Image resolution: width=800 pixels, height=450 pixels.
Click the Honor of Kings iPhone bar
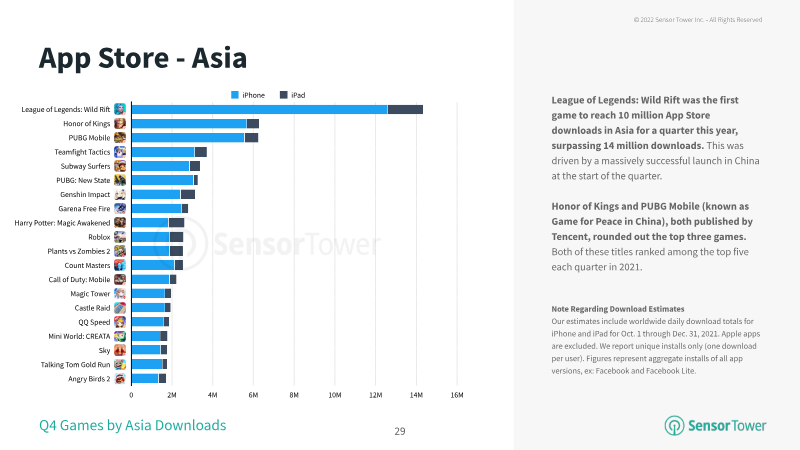[189, 123]
